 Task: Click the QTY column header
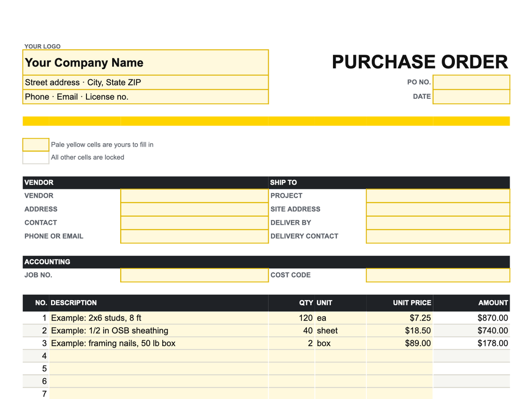(x=292, y=303)
